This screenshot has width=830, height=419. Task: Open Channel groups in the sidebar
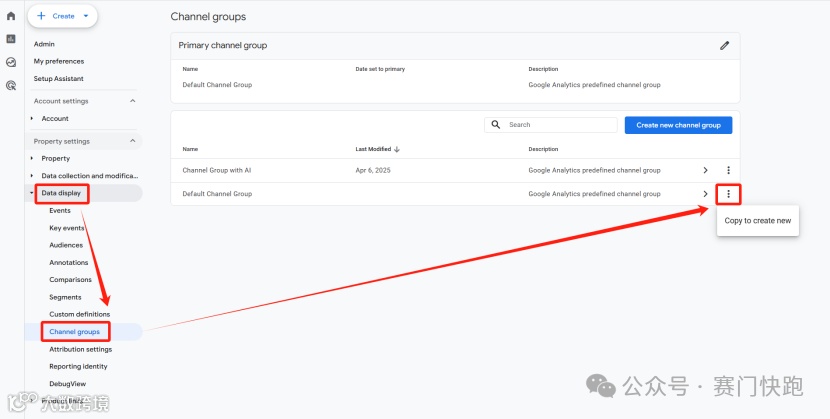pyautogui.click(x=74, y=332)
